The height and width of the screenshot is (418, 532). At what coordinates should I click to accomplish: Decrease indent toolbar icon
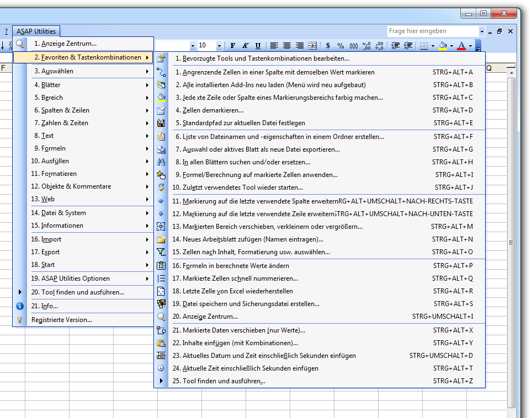click(x=395, y=45)
